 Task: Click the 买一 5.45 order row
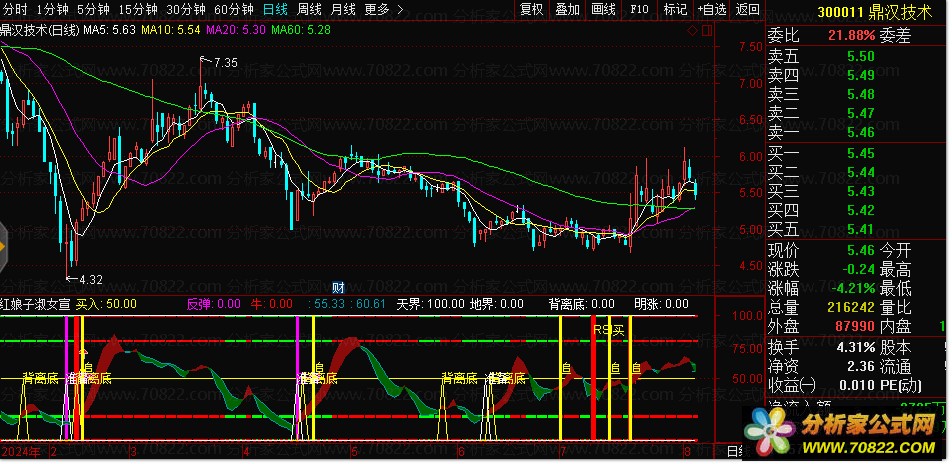tap(856, 154)
